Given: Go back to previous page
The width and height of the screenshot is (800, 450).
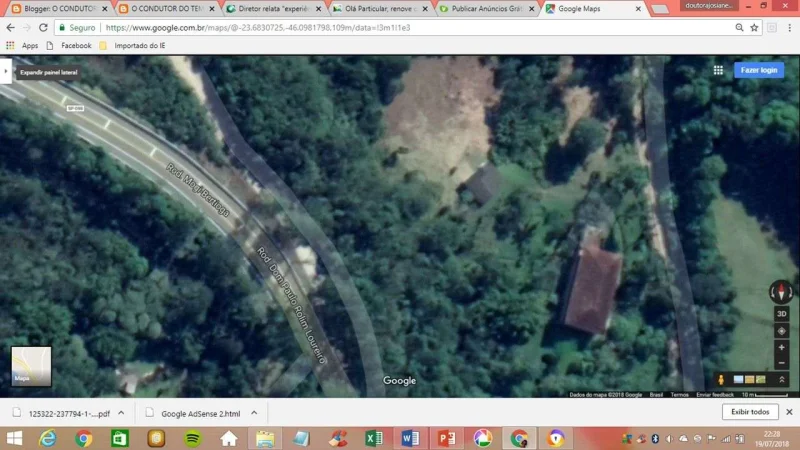Looking at the screenshot, I should click(x=11, y=28).
